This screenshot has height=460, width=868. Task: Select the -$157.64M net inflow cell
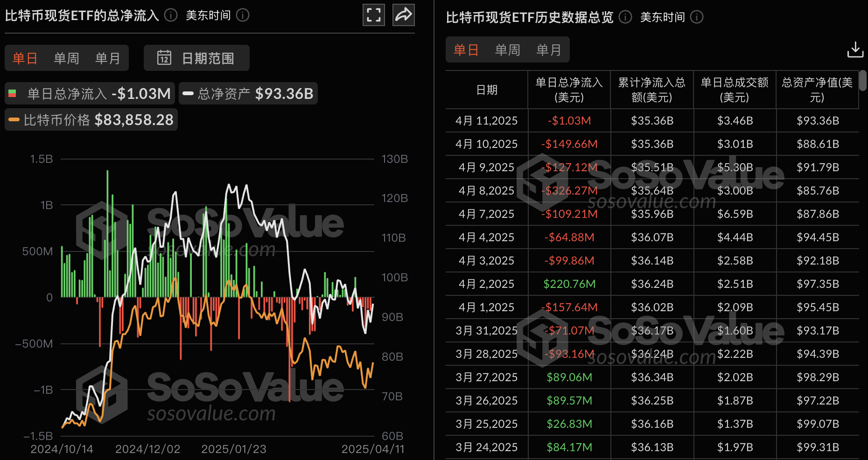pos(569,307)
